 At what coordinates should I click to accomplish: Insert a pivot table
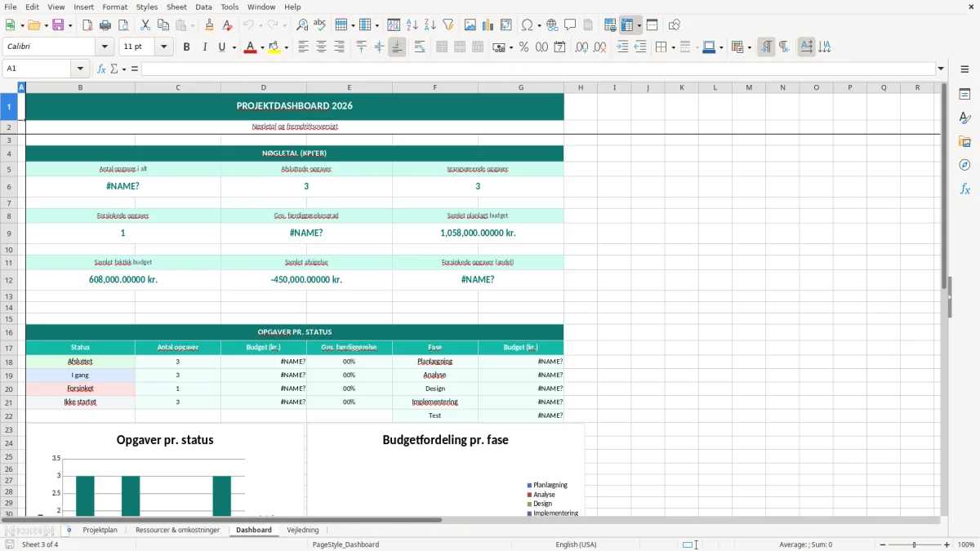(x=506, y=25)
